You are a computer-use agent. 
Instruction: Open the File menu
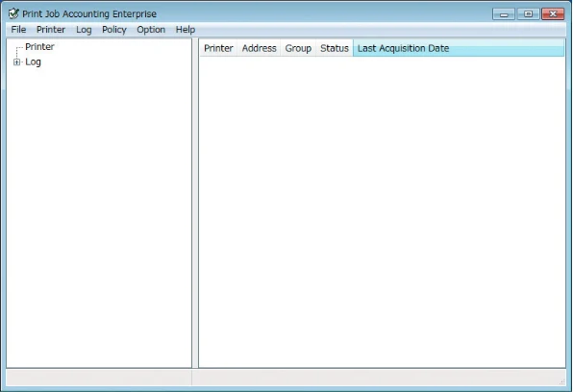[x=18, y=30]
